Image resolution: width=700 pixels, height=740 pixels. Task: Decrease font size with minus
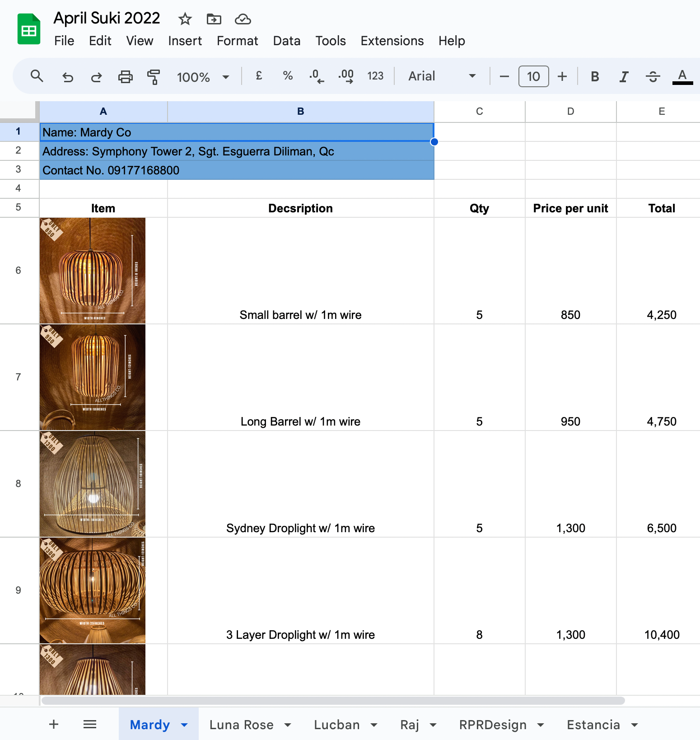click(x=504, y=76)
